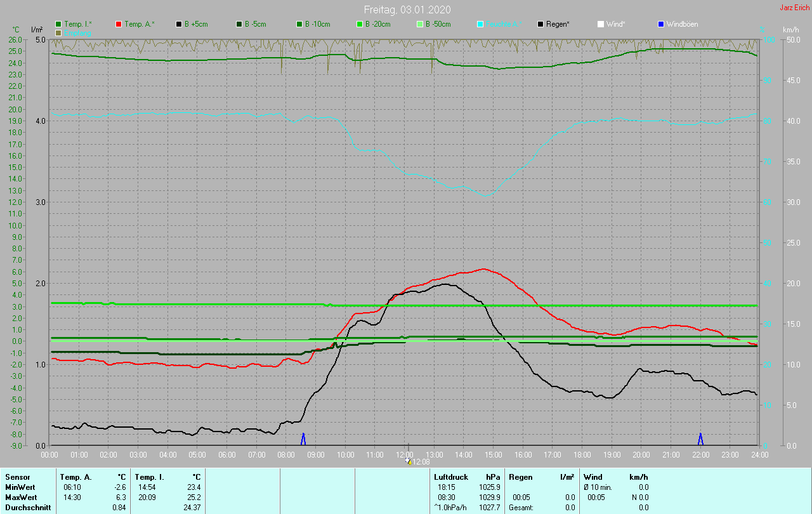Click the green Temp. I. legend square

[59, 24]
